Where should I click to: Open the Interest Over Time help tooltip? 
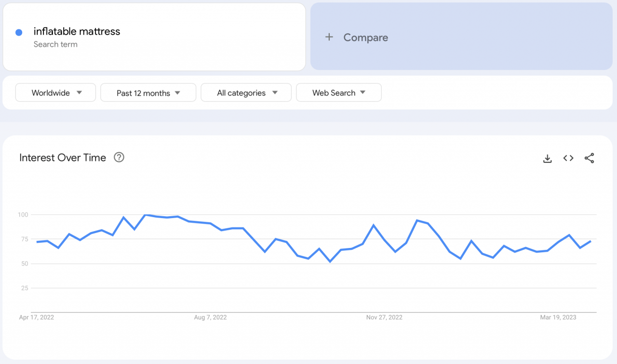point(119,157)
